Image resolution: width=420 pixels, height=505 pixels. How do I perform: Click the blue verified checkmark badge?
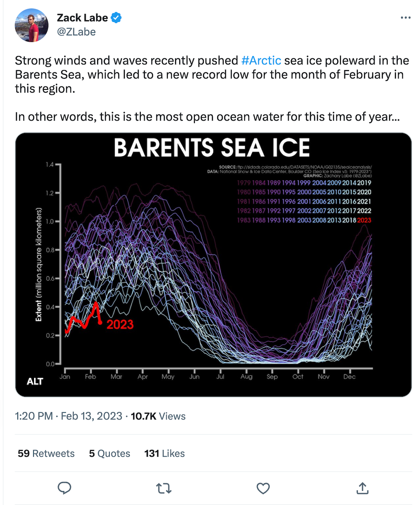[115, 17]
